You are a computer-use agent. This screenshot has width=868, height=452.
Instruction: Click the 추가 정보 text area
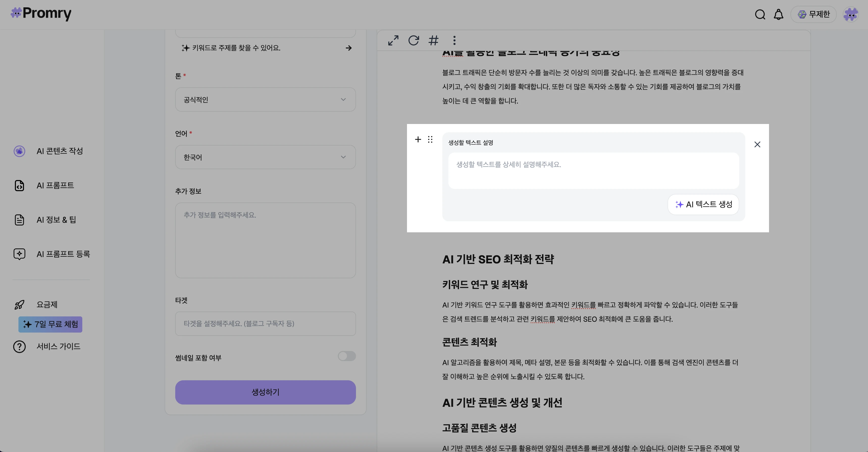[265, 240]
